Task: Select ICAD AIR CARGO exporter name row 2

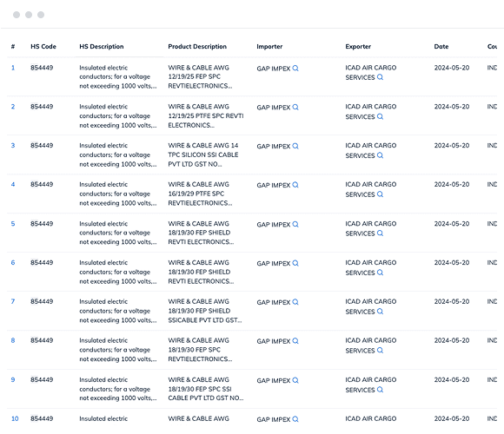Action: (370, 107)
